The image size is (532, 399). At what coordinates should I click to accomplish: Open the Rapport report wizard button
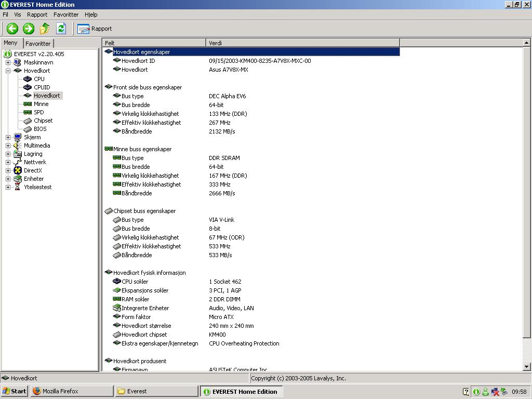[95, 29]
